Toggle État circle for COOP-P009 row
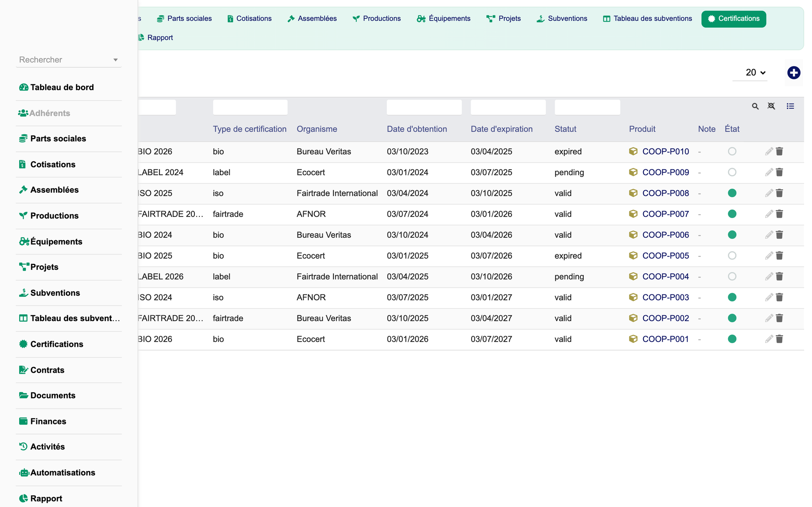This screenshot has height=507, width=812. (732, 172)
